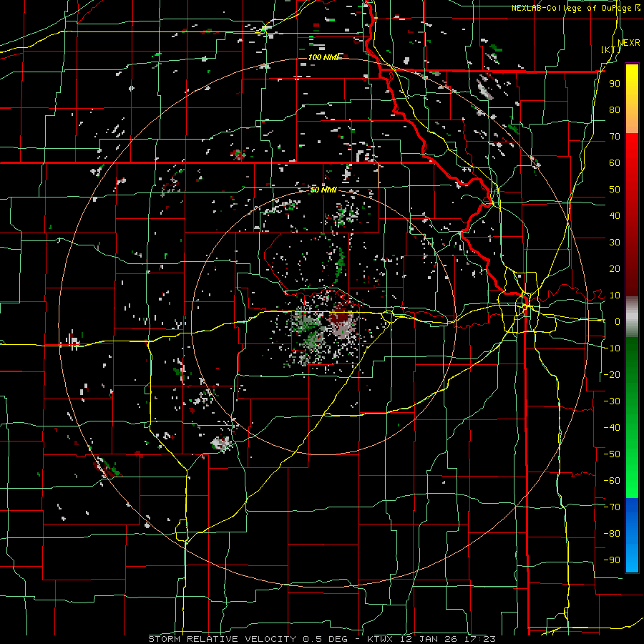Image resolution: width=644 pixels, height=644 pixels.
Task: Click the -50 label on the velocity scale
Action: 612,454
